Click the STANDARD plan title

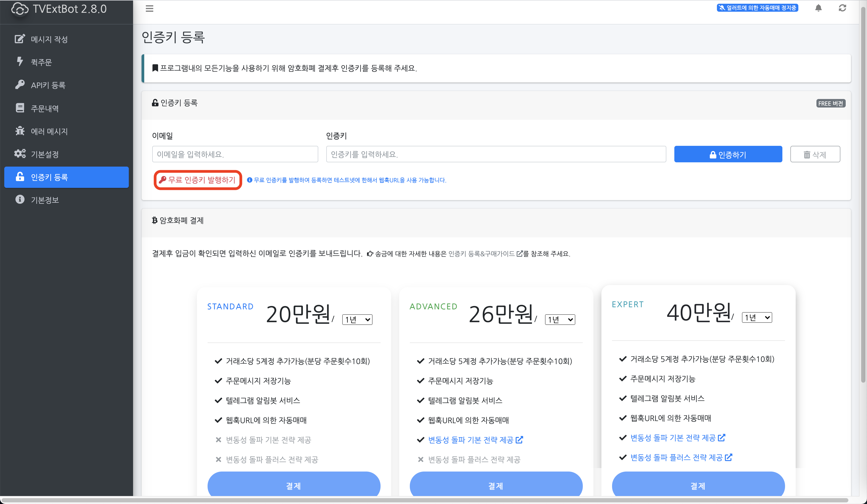(230, 306)
